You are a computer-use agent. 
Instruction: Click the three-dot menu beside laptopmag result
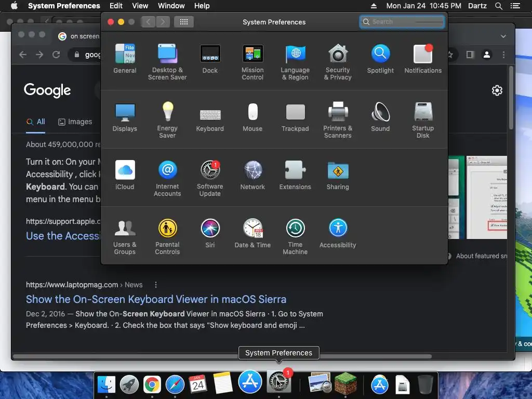coord(156,285)
